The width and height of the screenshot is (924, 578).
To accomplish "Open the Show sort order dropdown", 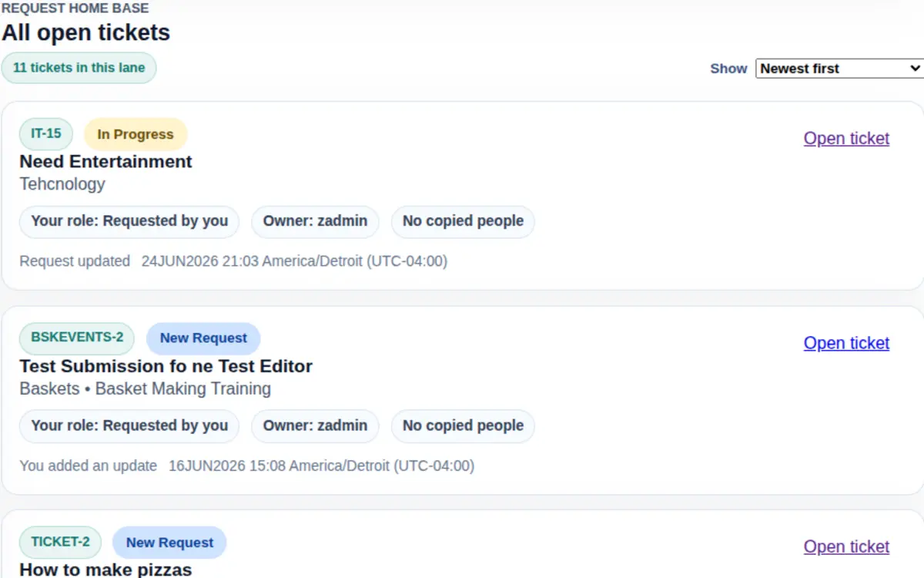I will (x=839, y=69).
